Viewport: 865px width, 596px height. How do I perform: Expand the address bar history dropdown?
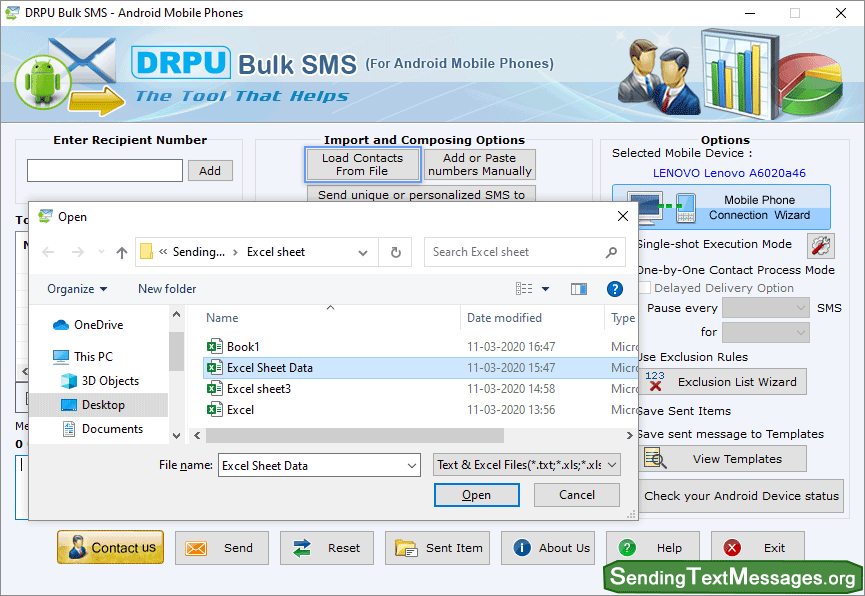tap(363, 252)
